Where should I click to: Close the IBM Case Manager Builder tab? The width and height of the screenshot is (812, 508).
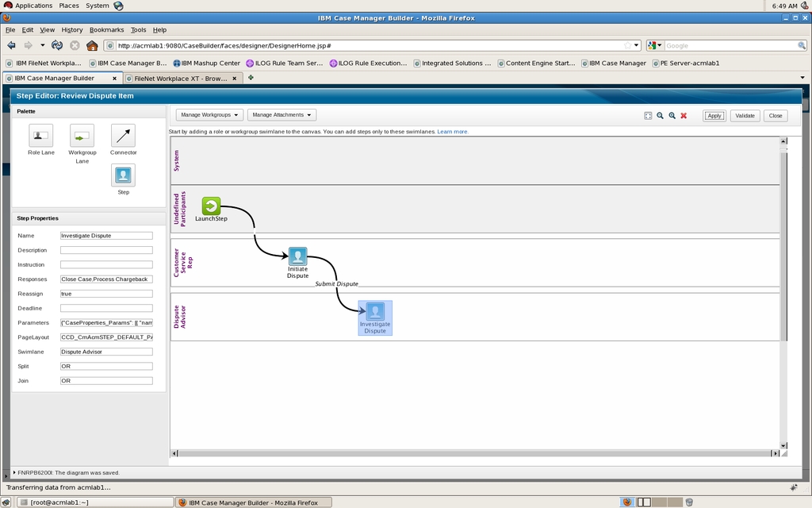click(114, 79)
